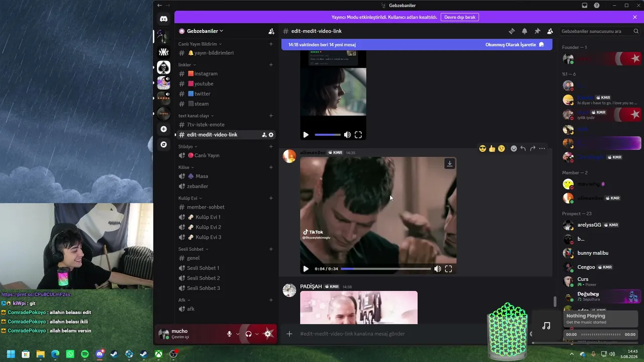Create a channel in the linkler category
This screenshot has height=362, width=644.
271,65
